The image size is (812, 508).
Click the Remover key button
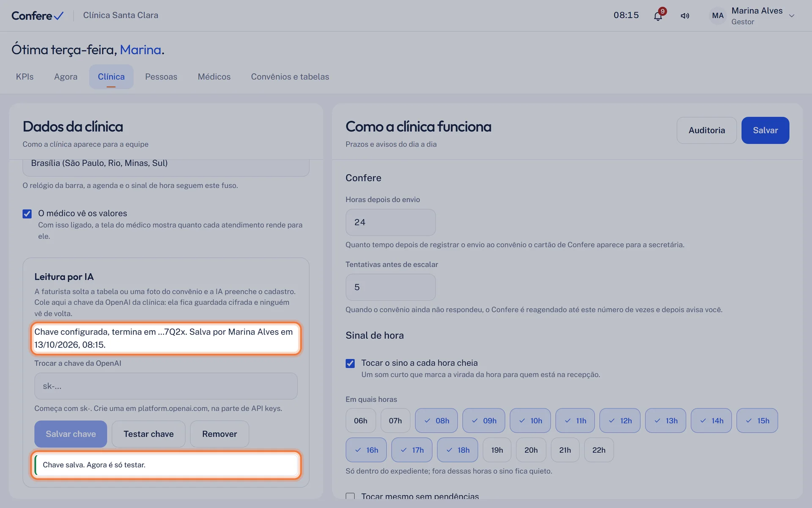(x=219, y=434)
